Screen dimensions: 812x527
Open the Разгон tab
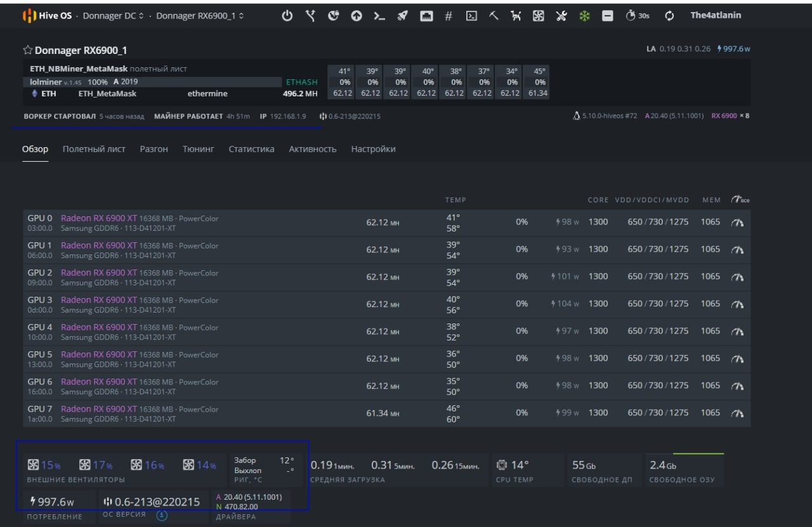pyautogui.click(x=154, y=149)
